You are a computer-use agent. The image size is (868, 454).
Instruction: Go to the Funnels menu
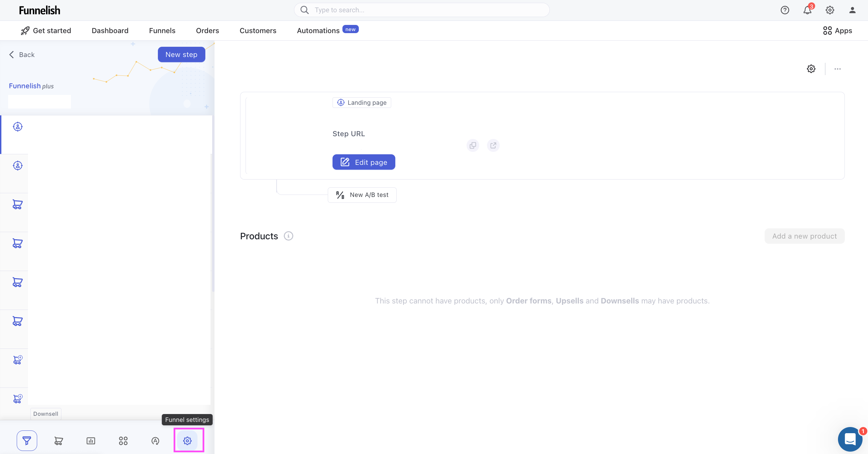pos(162,31)
